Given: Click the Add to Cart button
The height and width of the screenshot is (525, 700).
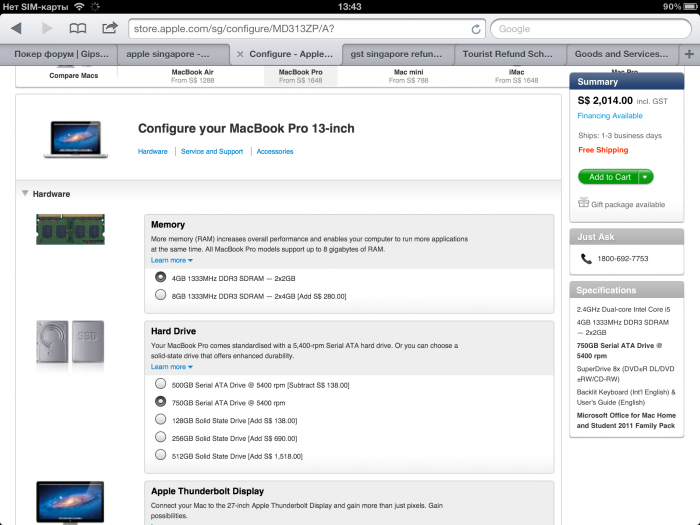Looking at the screenshot, I should click(x=609, y=177).
